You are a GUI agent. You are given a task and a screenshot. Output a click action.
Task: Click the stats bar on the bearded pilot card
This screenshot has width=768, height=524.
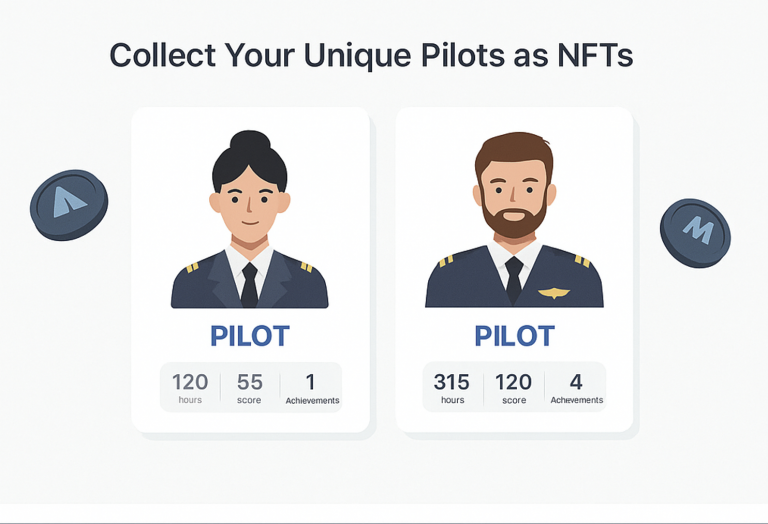(514, 387)
